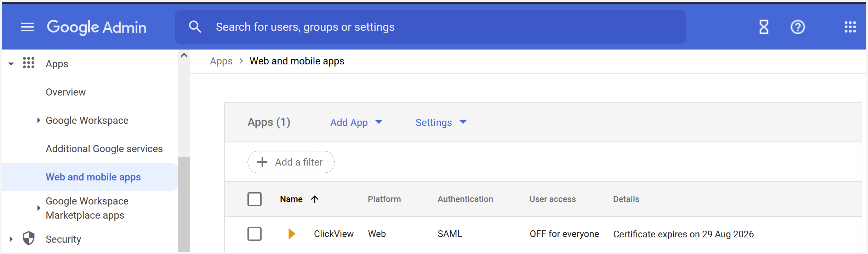
Task: Click the SAML authentication cell
Action: [450, 234]
